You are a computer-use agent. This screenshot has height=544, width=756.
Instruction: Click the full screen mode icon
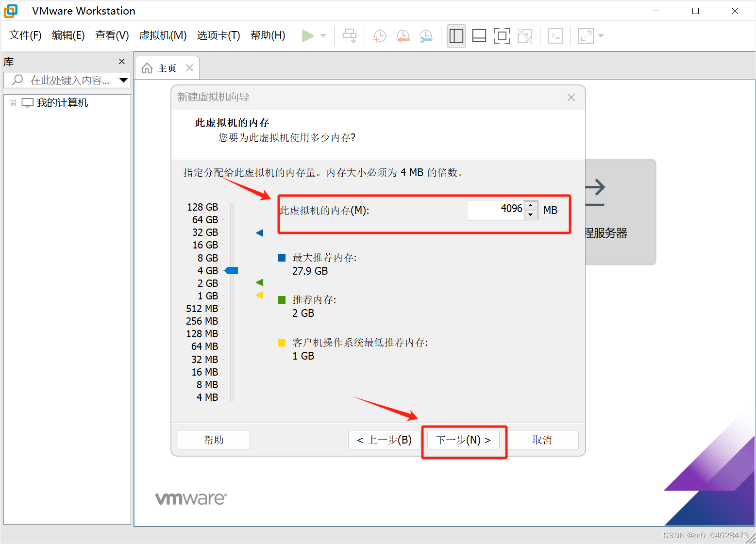click(x=502, y=36)
